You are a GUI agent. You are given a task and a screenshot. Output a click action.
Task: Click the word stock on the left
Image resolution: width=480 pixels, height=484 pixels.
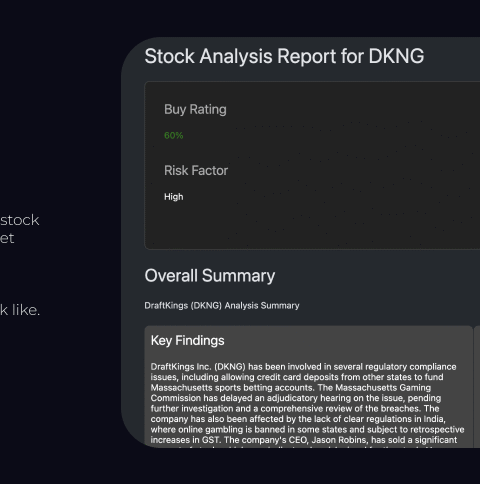pos(20,220)
